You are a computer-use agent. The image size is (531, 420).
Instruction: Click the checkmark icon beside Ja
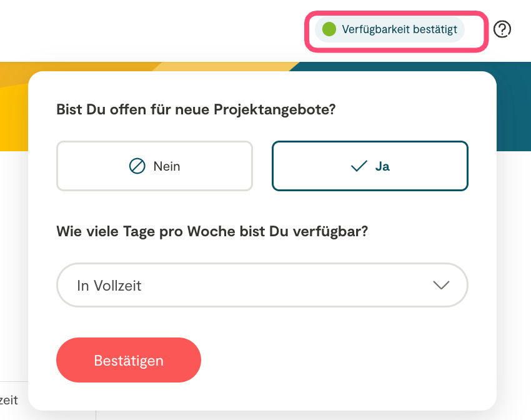359,166
